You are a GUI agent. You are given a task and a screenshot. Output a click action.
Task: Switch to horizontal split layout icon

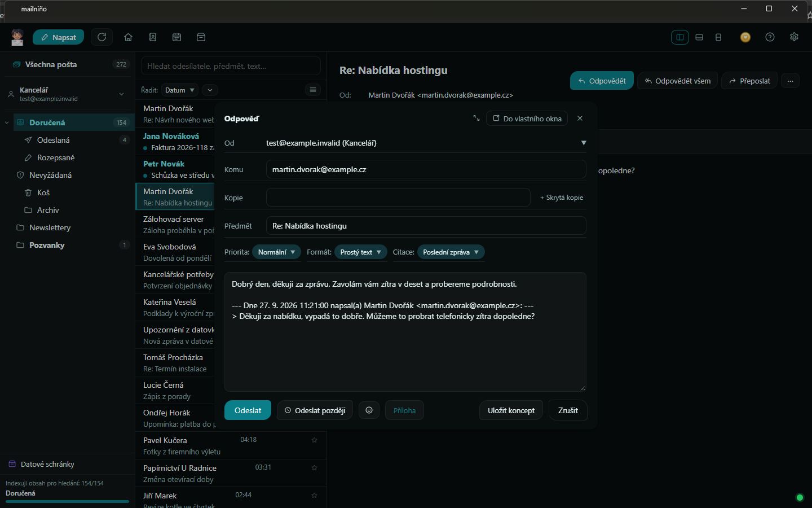click(x=699, y=37)
